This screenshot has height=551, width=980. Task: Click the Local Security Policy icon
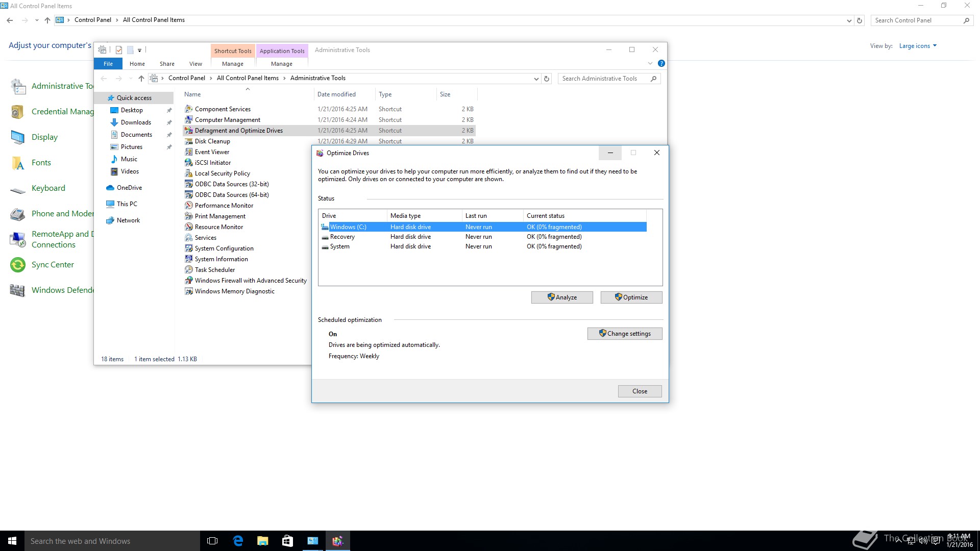[x=189, y=173]
